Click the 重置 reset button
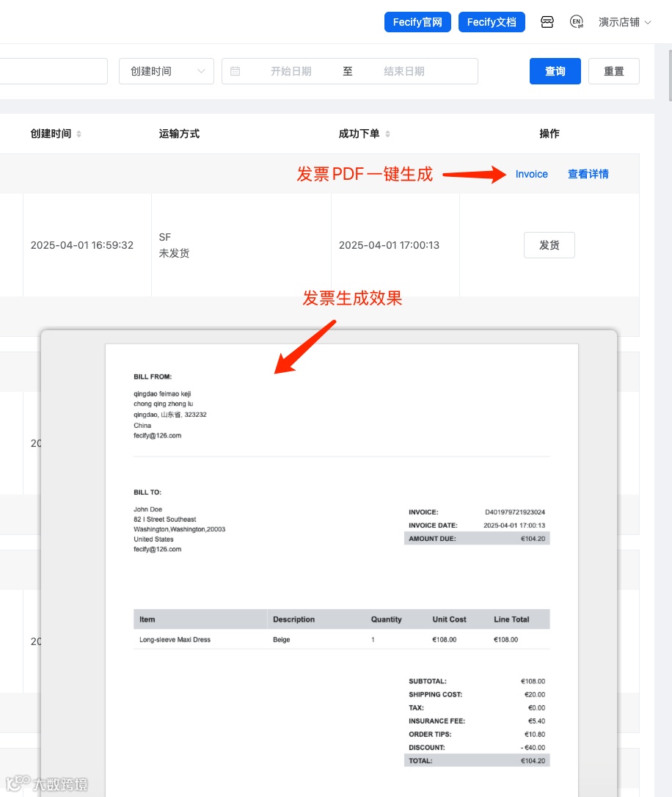This screenshot has width=672, height=797. click(613, 71)
